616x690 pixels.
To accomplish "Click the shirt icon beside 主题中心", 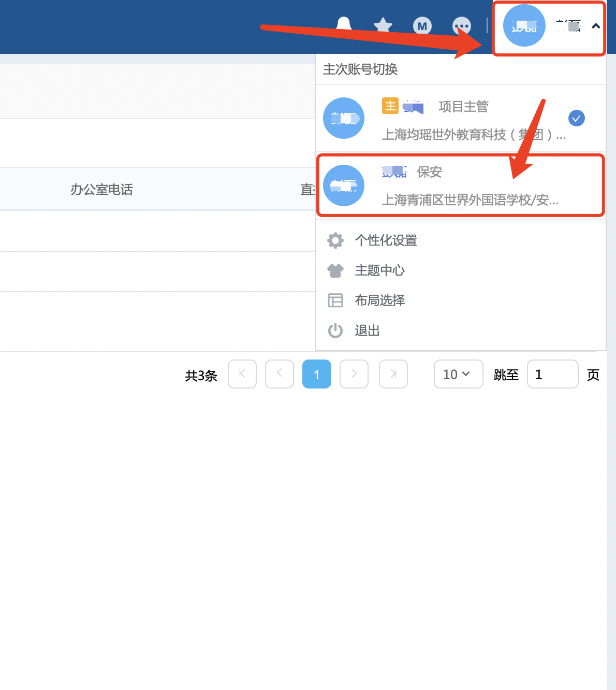I will (335, 270).
